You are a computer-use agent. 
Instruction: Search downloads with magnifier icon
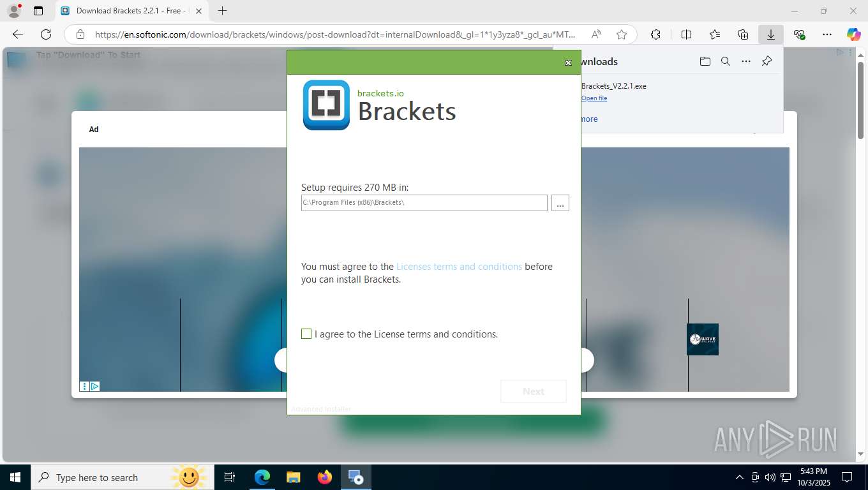[x=725, y=61]
